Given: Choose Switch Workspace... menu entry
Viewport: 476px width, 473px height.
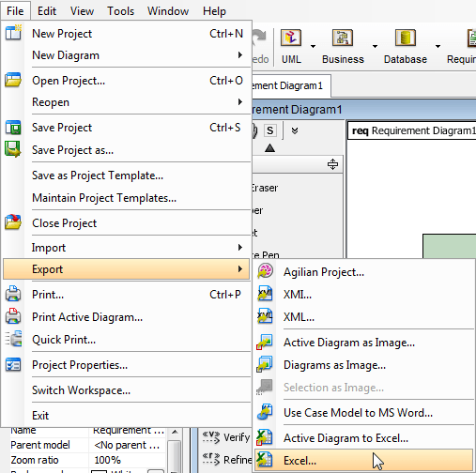Looking at the screenshot, I should (x=138, y=390).
